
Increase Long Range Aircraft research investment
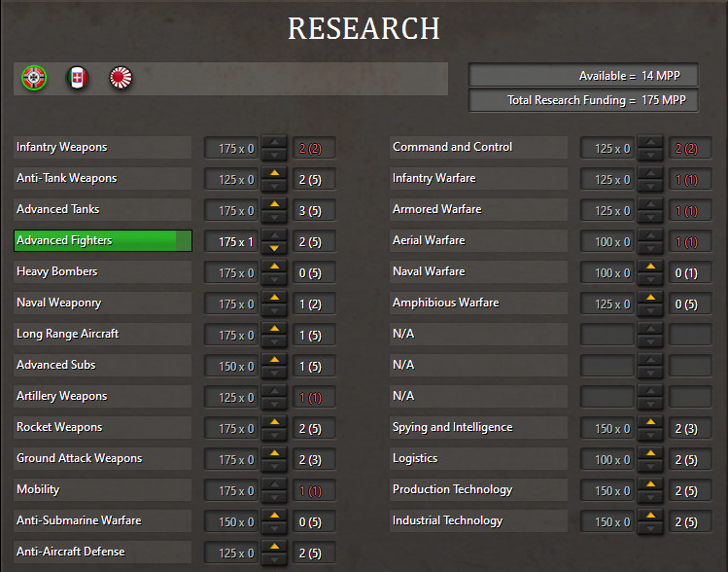point(274,329)
